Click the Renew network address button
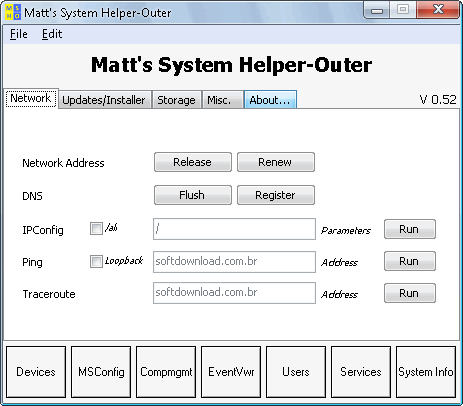Viewport: 463px width, 406px height. [x=276, y=162]
